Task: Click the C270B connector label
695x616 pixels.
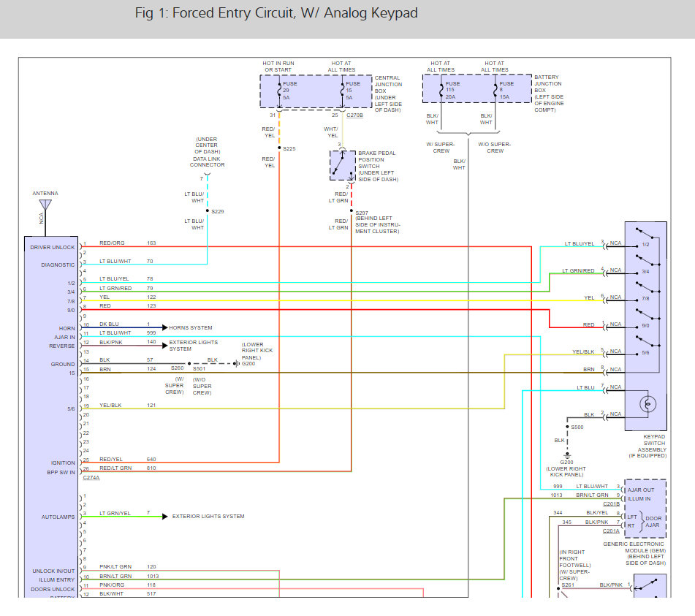Action: click(x=354, y=115)
